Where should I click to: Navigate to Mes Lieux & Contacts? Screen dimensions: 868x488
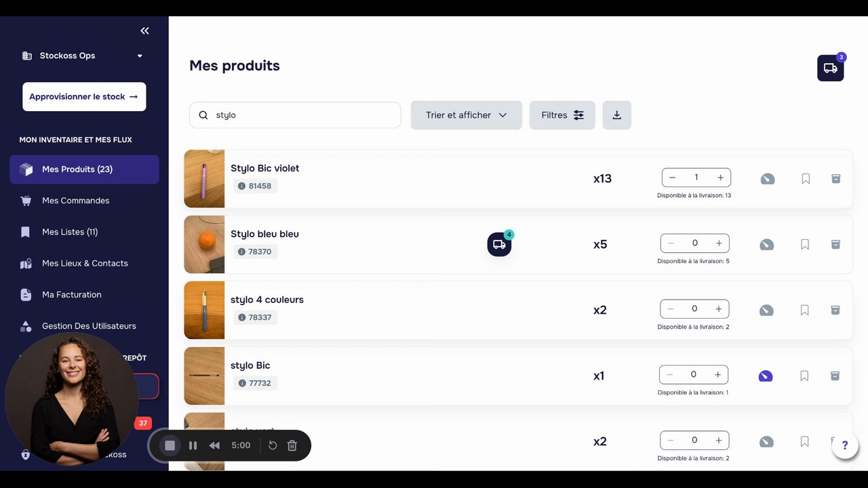85,263
